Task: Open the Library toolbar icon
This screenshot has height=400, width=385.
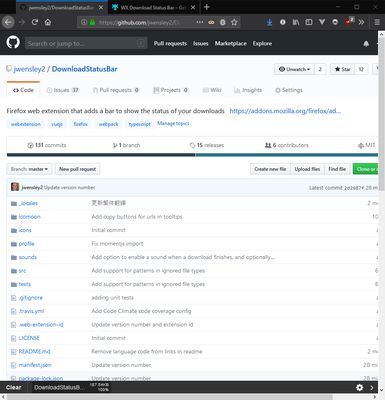Action: coord(296,22)
